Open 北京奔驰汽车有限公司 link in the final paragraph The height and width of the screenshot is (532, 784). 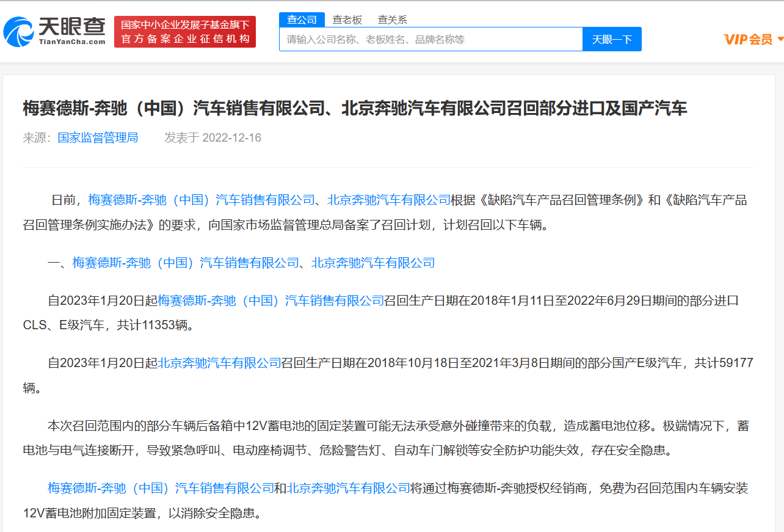(349, 488)
